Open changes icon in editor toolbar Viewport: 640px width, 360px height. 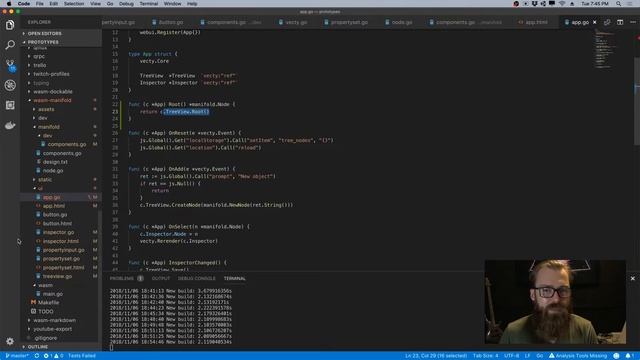tap(607, 22)
